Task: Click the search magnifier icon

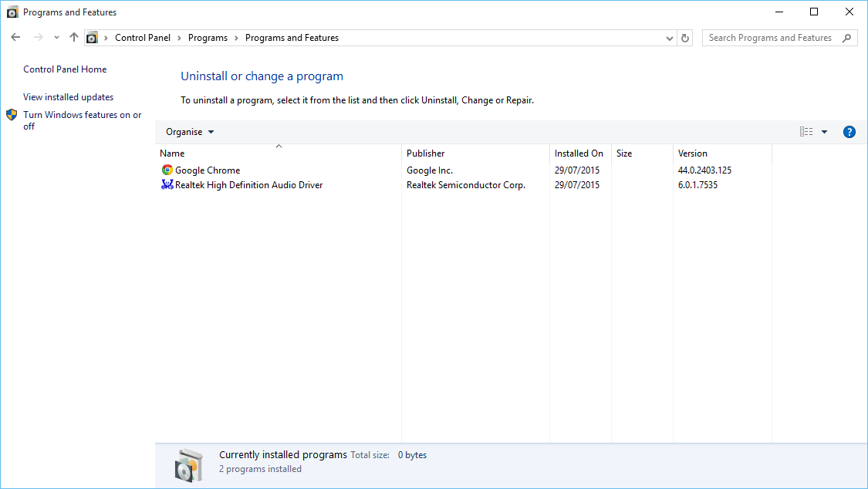Action: coord(846,38)
